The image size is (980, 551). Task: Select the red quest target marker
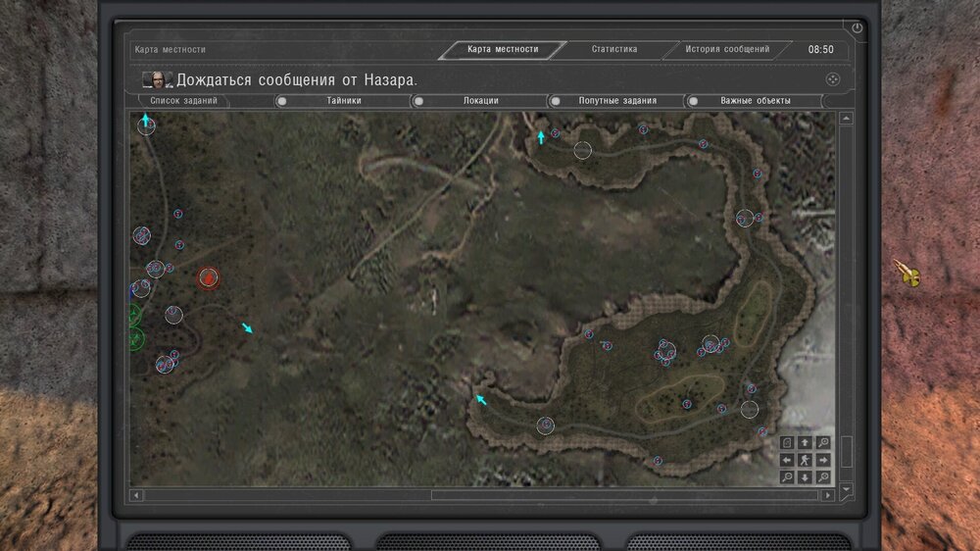pyautogui.click(x=208, y=278)
